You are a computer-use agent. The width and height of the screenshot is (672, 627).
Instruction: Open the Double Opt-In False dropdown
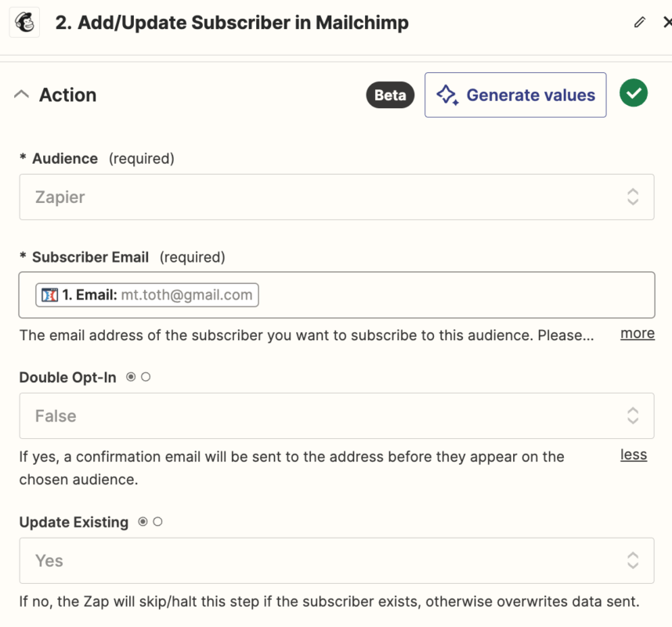click(337, 415)
